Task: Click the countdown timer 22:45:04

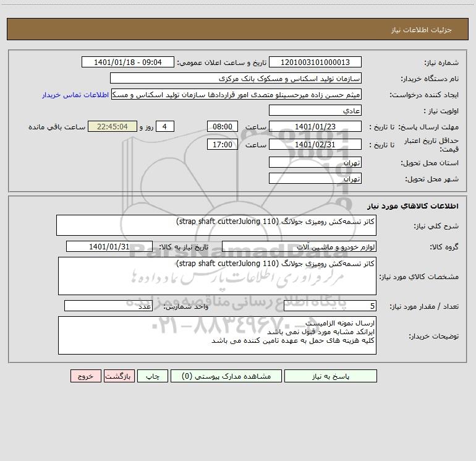Action: [113, 126]
